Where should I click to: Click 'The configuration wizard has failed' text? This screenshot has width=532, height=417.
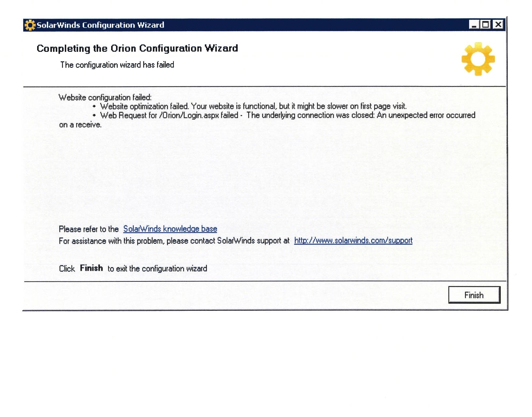pos(117,65)
